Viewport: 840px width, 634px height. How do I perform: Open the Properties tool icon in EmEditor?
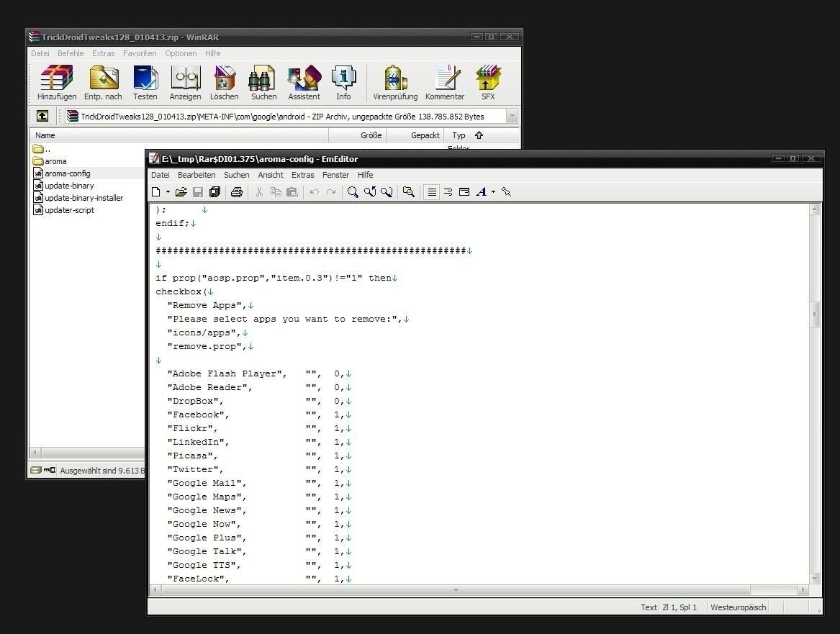[x=506, y=192]
